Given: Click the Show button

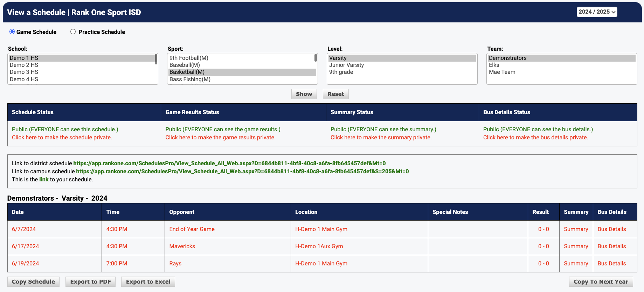Looking at the screenshot, I should (x=304, y=94).
